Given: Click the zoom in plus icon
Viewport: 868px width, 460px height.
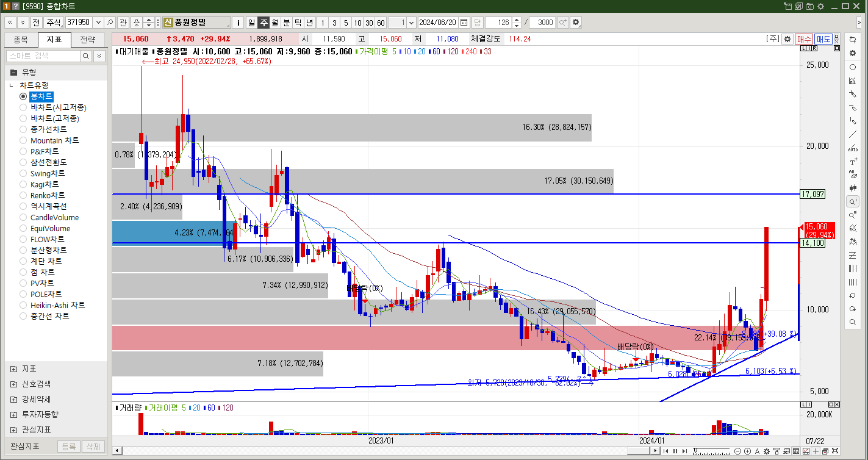Looking at the screenshot, I should pyautogui.click(x=747, y=451).
